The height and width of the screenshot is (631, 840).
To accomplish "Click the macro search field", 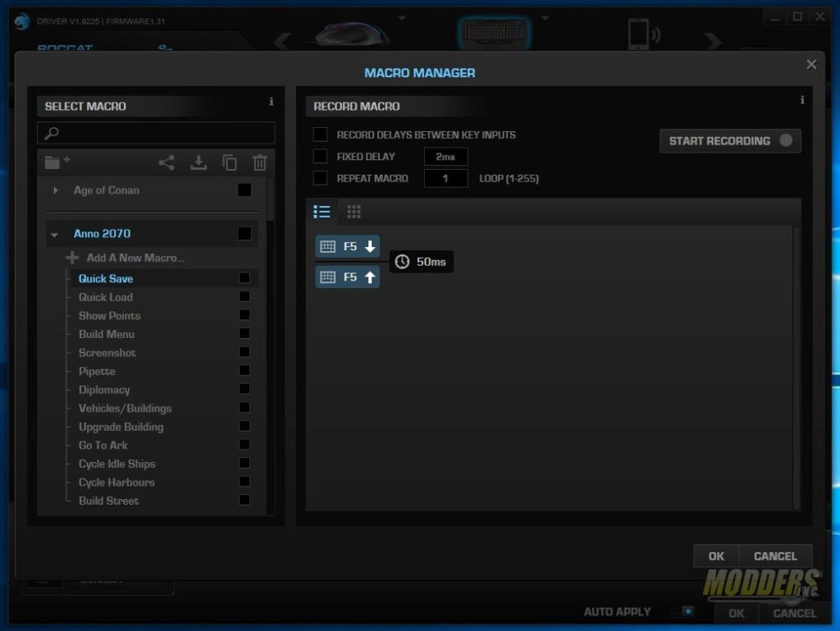I will [156, 133].
